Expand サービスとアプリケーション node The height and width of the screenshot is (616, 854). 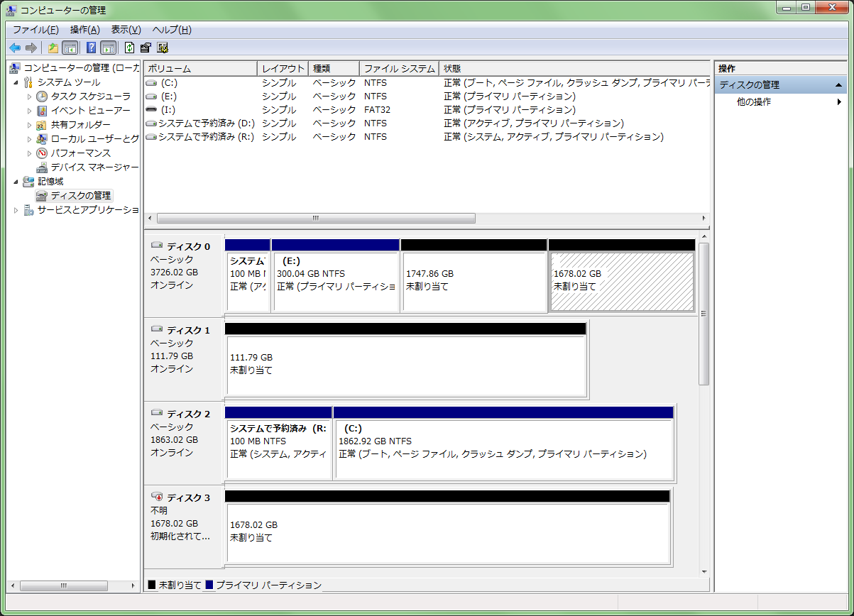16,210
